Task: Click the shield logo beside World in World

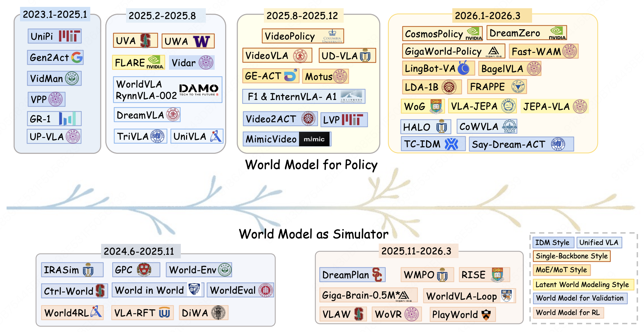Action: point(194,290)
